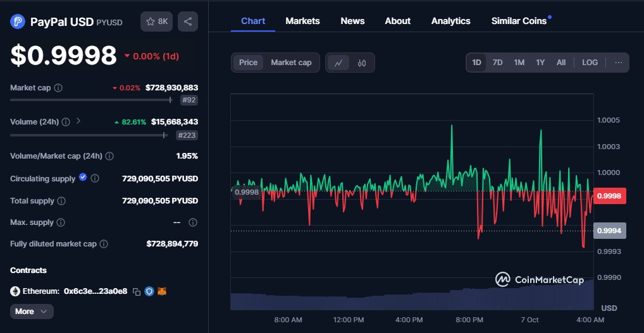Open the Analytics tab

(450, 21)
